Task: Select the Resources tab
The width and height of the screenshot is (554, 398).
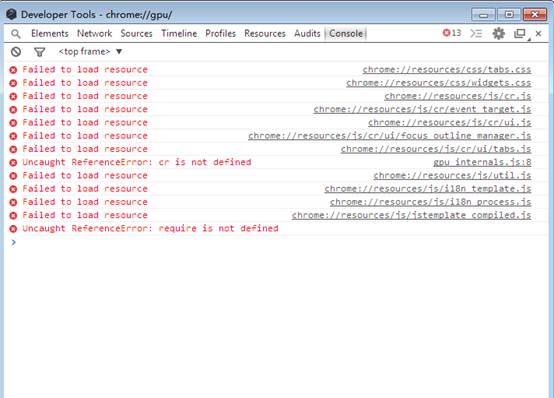Action: point(265,34)
